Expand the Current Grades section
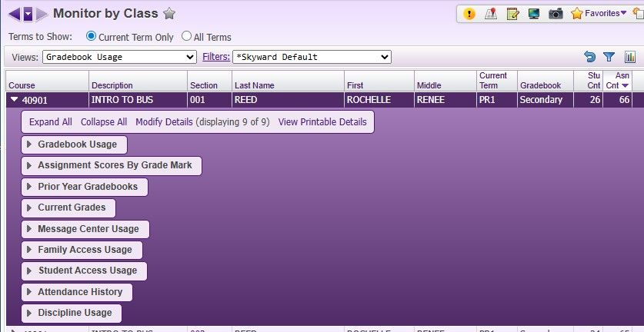 69,208
